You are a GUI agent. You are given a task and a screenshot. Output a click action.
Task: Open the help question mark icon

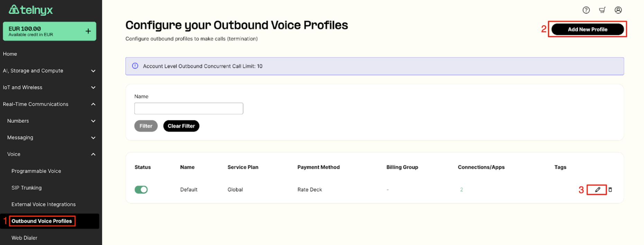[586, 10]
